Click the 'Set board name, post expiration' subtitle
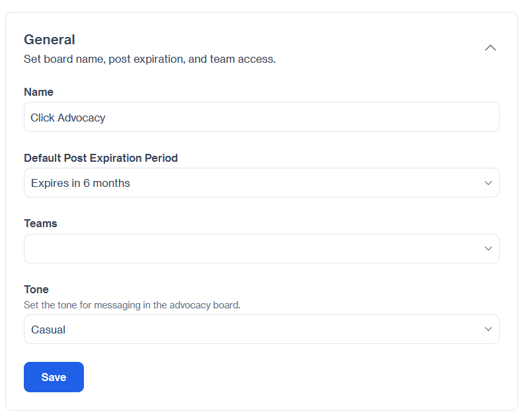Viewport: 532px width, 418px height. click(149, 59)
